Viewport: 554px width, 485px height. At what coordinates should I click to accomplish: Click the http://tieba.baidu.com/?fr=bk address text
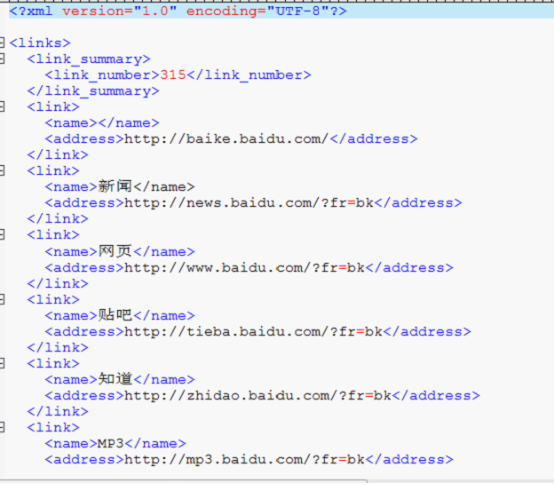point(254,332)
